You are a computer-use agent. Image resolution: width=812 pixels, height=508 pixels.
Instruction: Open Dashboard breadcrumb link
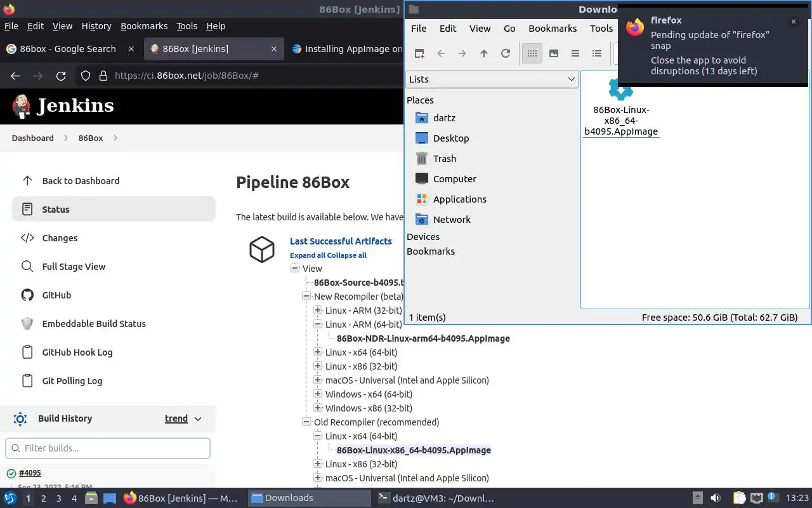[x=32, y=138]
